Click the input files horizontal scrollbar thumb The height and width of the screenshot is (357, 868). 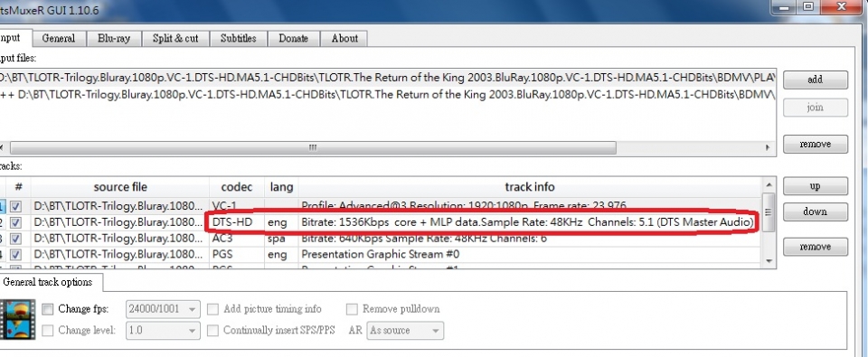point(313,147)
